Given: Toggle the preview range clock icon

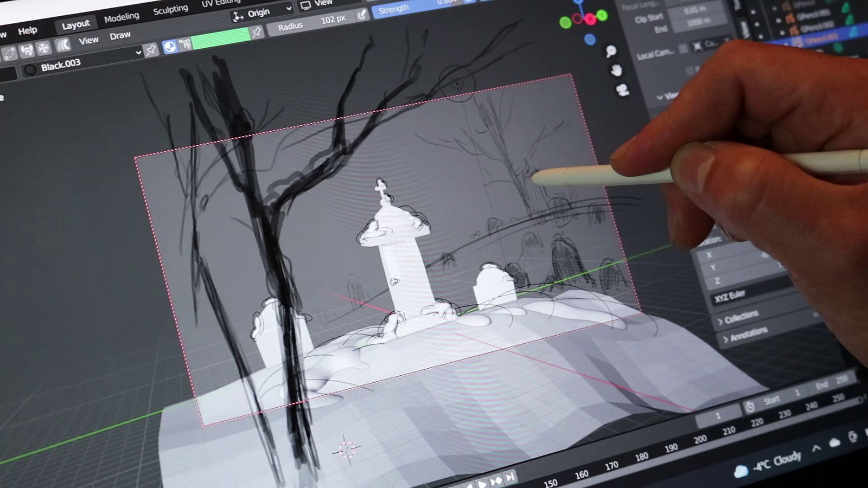Looking at the screenshot, I should (750, 406).
